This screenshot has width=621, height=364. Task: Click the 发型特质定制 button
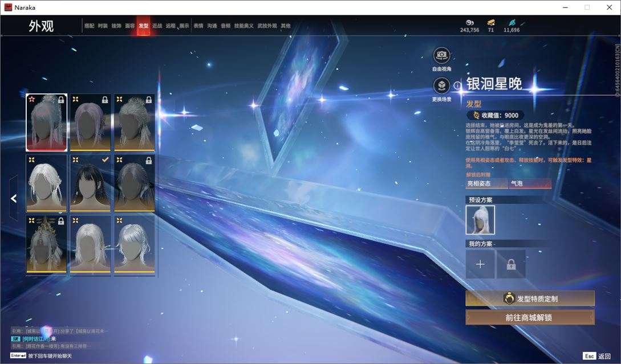[530, 298]
